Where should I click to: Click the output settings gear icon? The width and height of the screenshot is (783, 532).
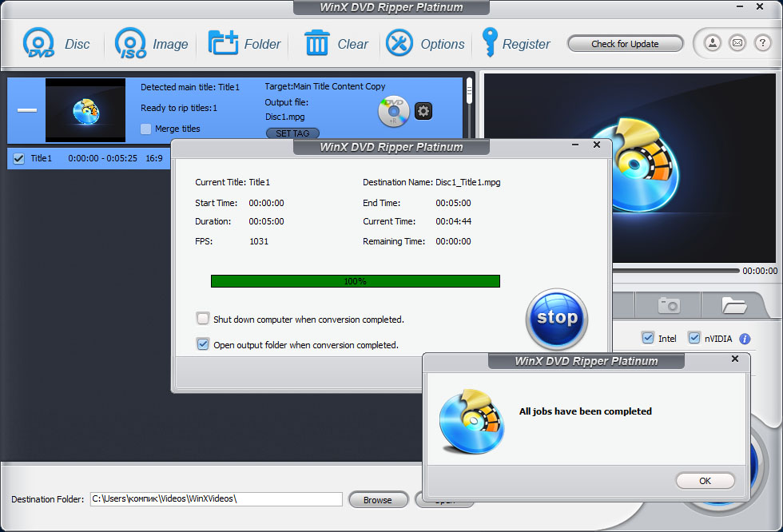pyautogui.click(x=423, y=111)
